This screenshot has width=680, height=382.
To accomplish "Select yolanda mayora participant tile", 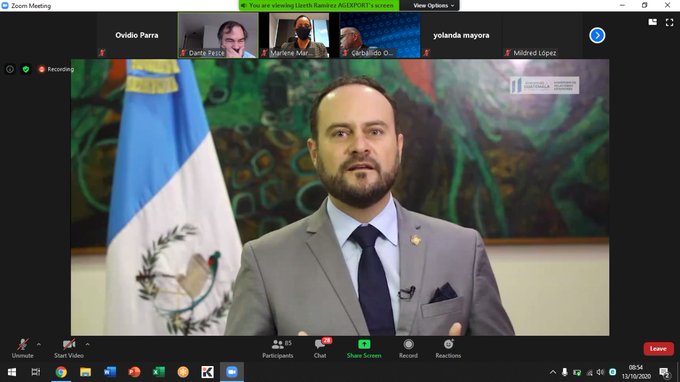I will point(461,35).
